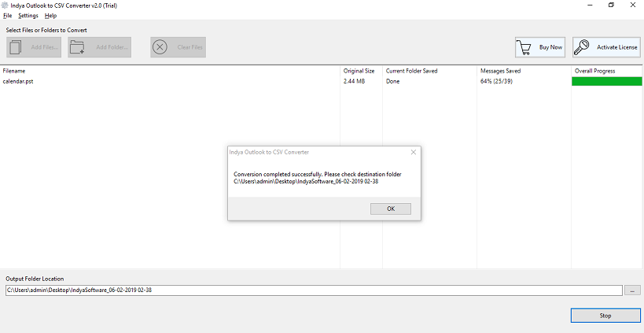Click the Select Files or Folders to Convert label
This screenshot has height=333, width=644.
coord(46,30)
